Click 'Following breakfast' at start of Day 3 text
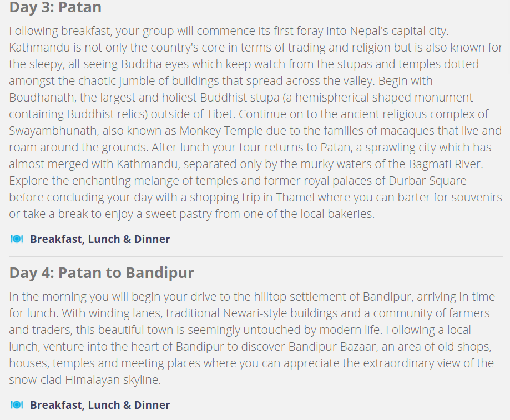510x420 pixels. 60,31
